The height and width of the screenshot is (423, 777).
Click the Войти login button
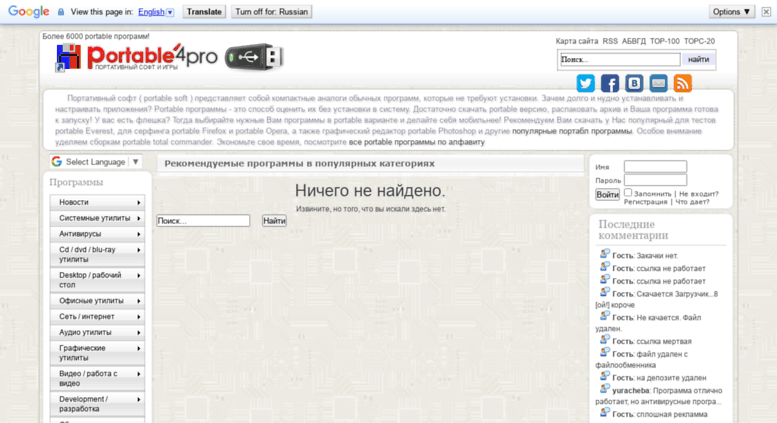pyautogui.click(x=607, y=195)
